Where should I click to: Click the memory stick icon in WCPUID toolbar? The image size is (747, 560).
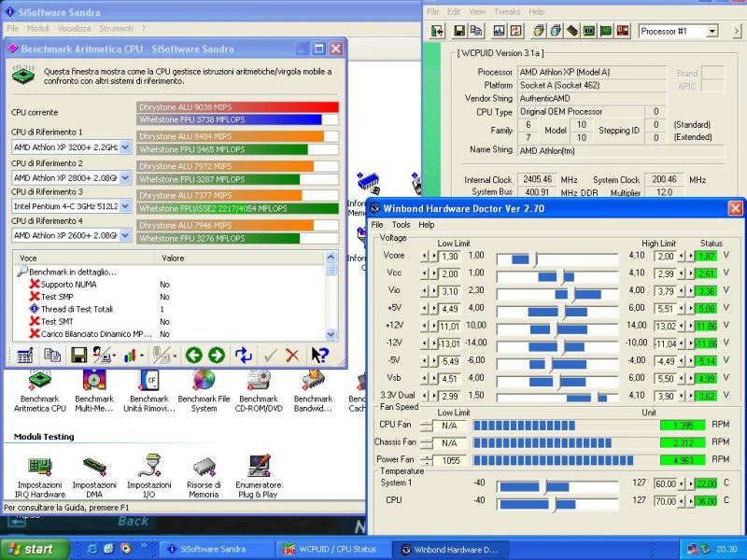tap(572, 32)
